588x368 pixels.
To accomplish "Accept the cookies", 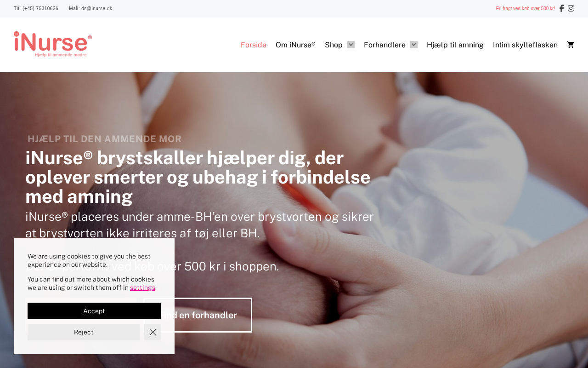I will tap(94, 311).
